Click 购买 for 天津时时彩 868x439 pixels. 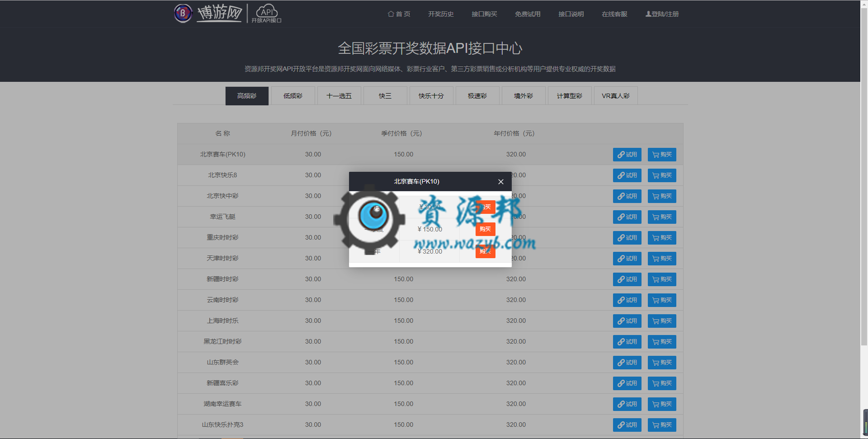[662, 259]
